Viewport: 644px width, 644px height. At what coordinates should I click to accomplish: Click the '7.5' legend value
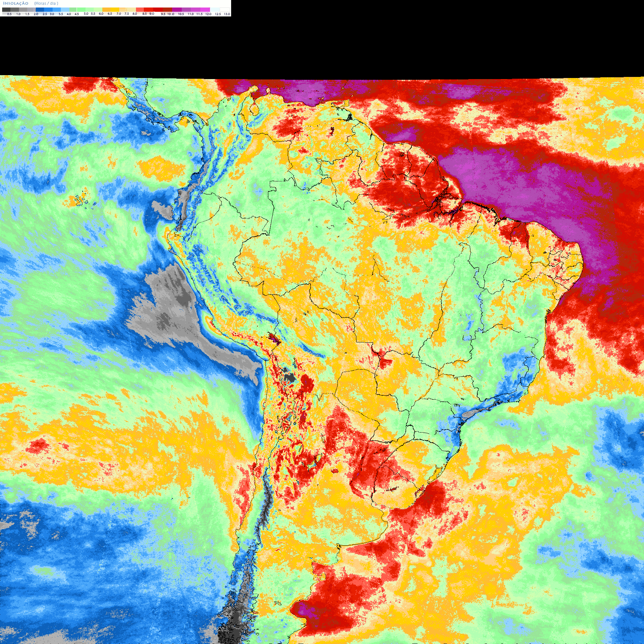127,14
